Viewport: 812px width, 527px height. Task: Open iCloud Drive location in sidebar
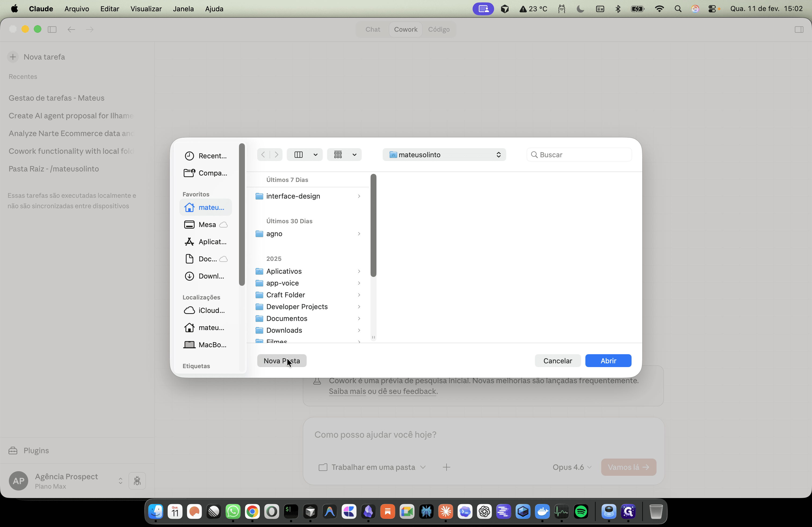point(206,310)
